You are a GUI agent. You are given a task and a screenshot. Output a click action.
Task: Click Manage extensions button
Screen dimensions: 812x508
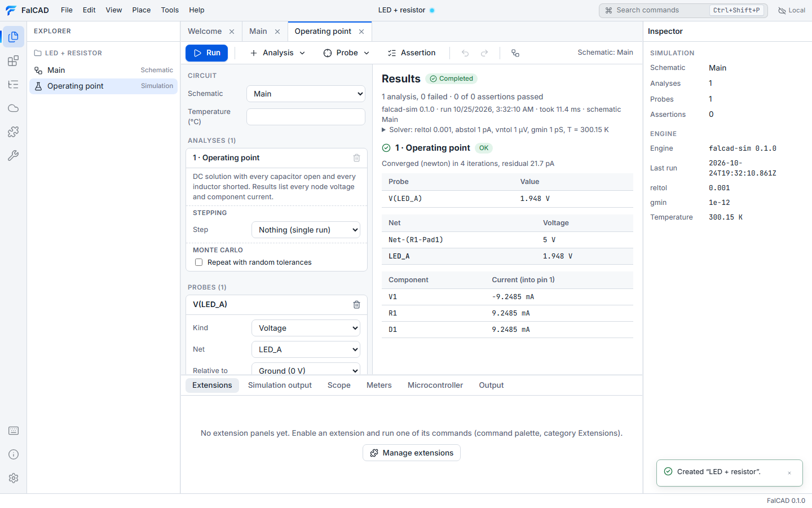pyautogui.click(x=412, y=453)
